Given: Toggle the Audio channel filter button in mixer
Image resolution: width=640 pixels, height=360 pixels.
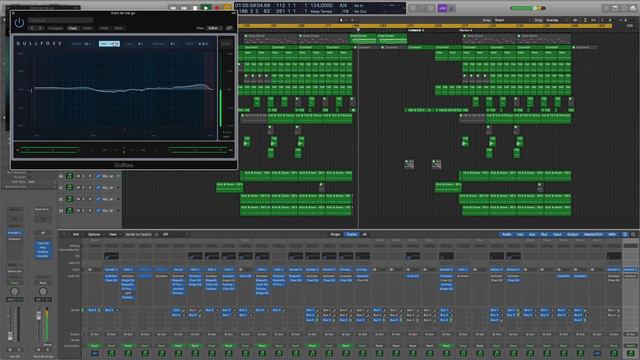Looking at the screenshot, I should 507,235.
